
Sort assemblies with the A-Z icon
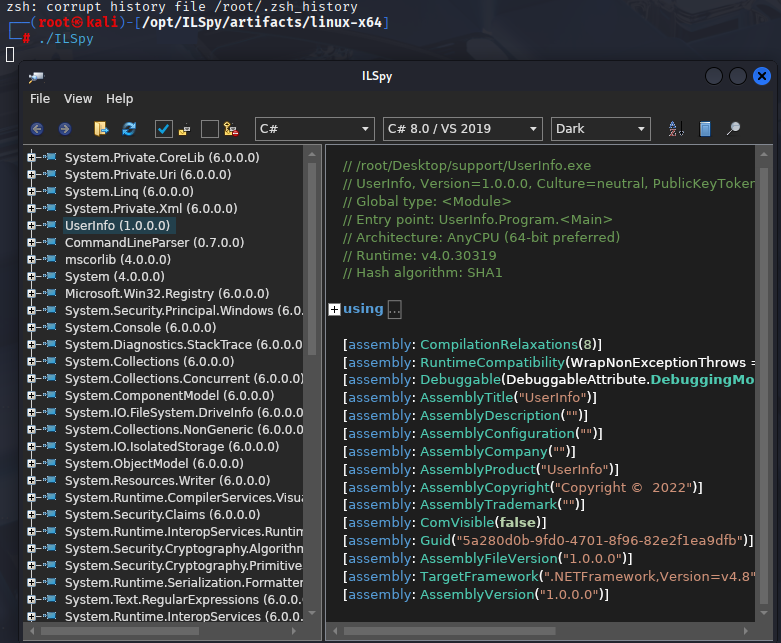(676, 129)
